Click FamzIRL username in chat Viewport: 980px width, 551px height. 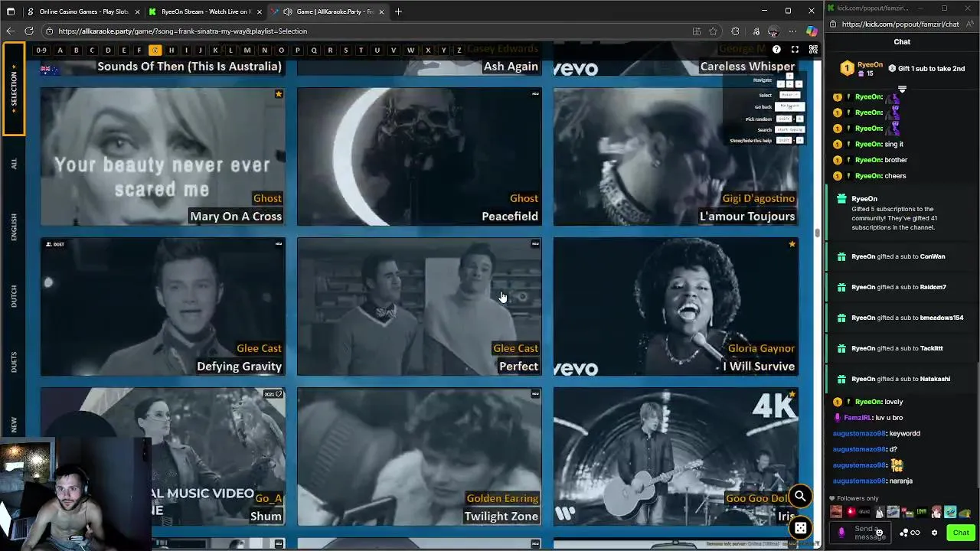[x=857, y=418]
